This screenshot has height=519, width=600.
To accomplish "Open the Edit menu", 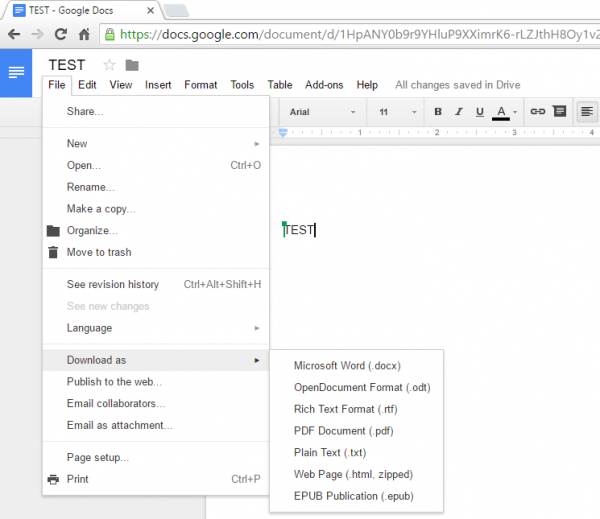I will click(x=87, y=85).
